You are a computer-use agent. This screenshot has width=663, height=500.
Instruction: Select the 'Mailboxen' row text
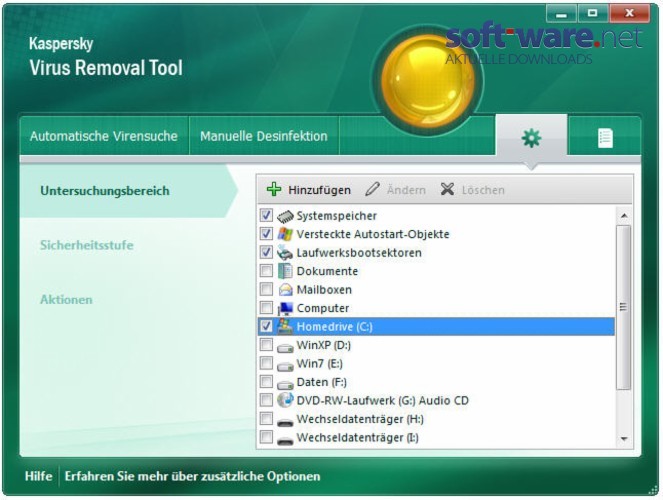tap(324, 290)
